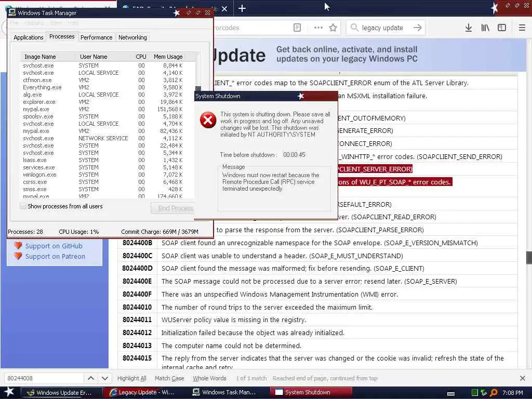
Task: Switch to Windows Update Er... taskbar button
Action: (61, 393)
